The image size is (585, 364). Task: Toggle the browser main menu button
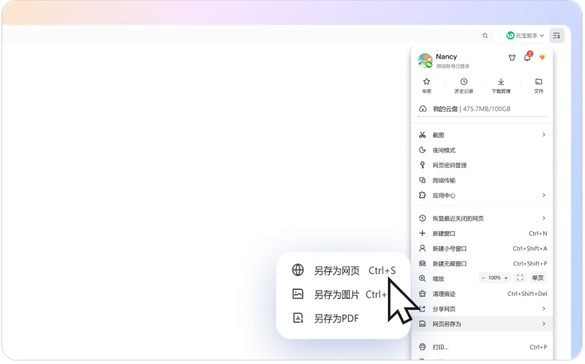(557, 35)
